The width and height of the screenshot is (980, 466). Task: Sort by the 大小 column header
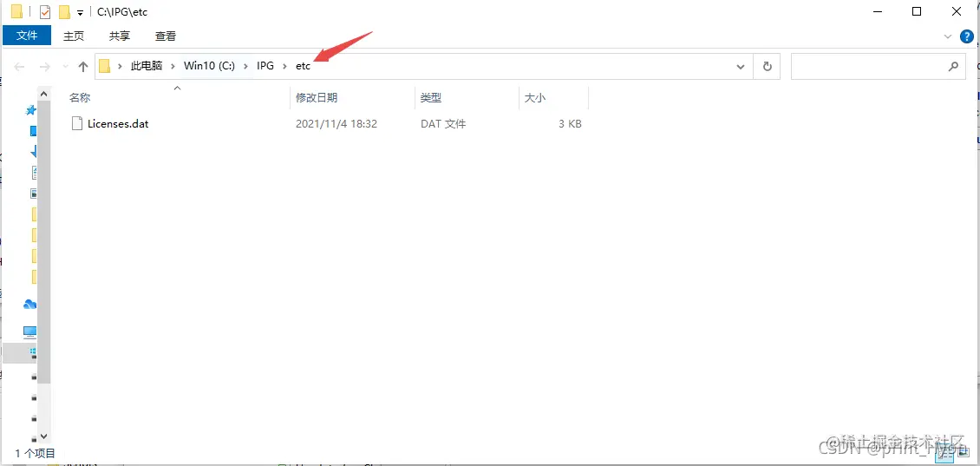(535, 97)
